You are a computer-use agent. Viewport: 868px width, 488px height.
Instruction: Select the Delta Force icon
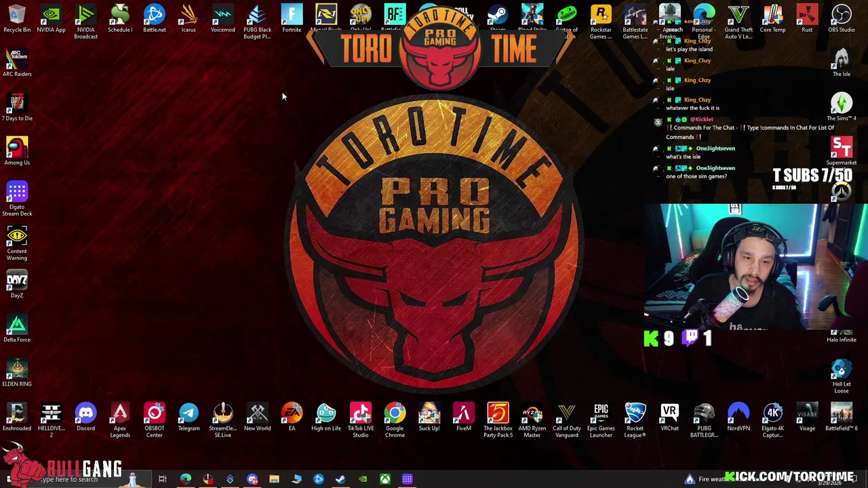(x=17, y=328)
